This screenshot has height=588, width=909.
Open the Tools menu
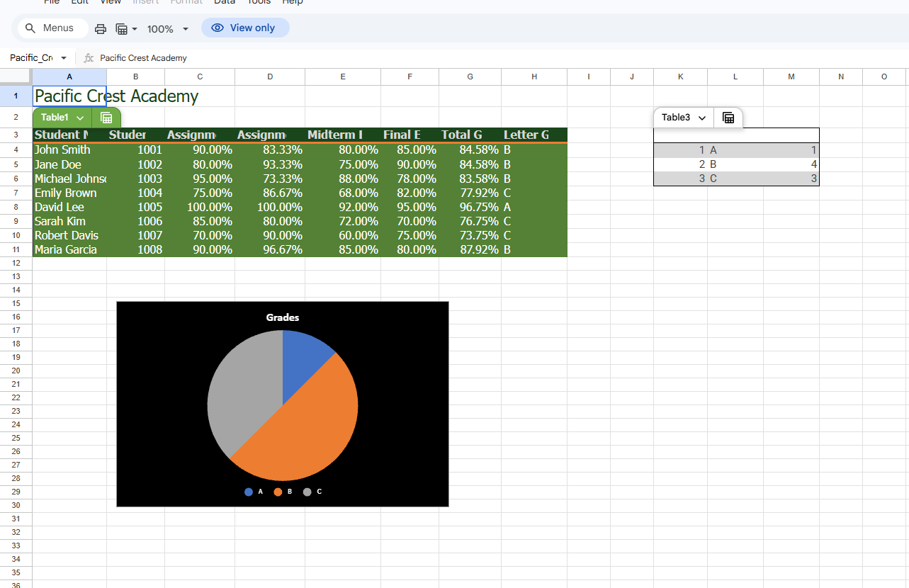tap(259, 2)
